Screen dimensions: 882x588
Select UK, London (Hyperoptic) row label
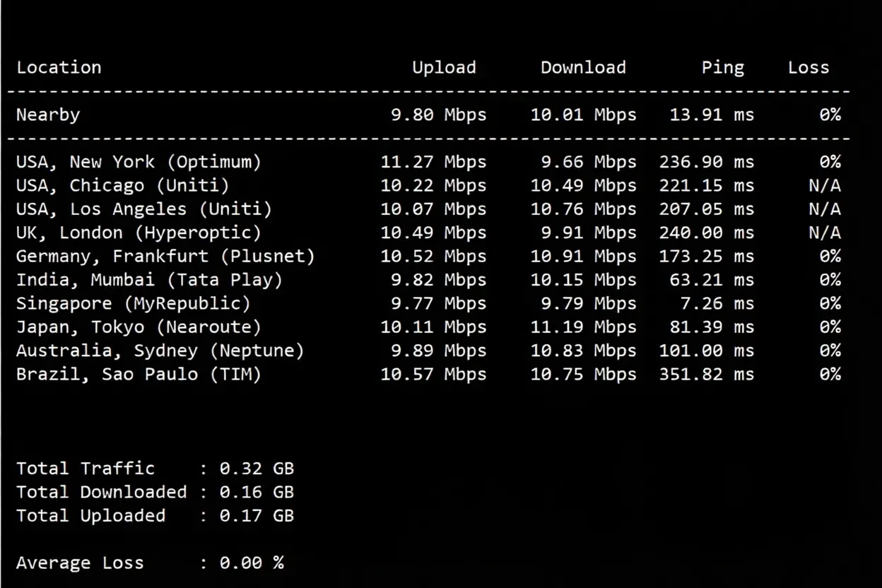coord(139,233)
